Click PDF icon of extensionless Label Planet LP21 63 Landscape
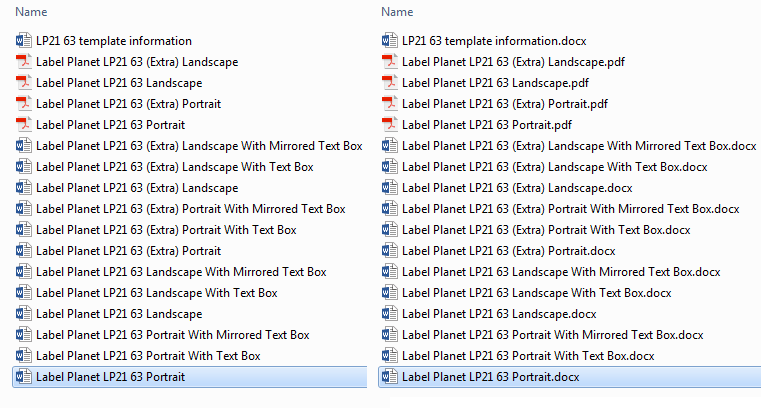This screenshot has height=408, width=761. point(23,82)
